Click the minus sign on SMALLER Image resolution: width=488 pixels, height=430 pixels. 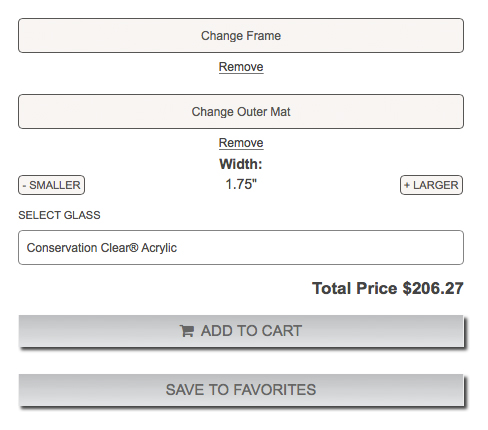[x=24, y=186]
